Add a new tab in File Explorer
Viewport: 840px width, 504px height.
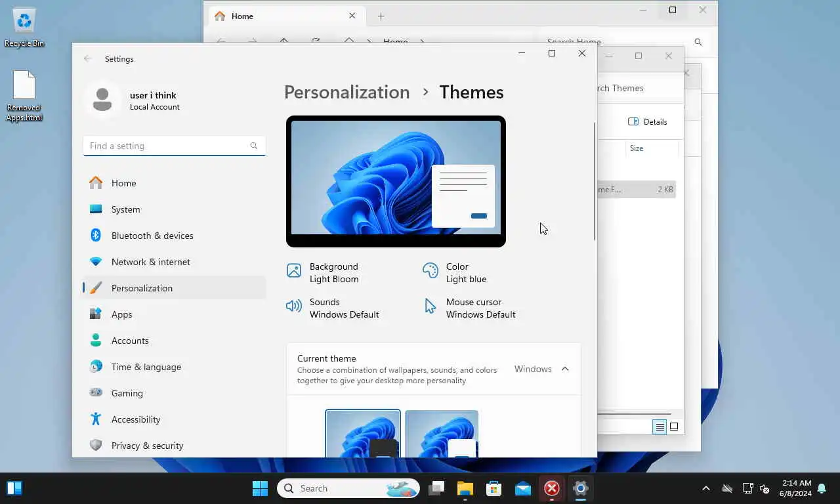(381, 16)
